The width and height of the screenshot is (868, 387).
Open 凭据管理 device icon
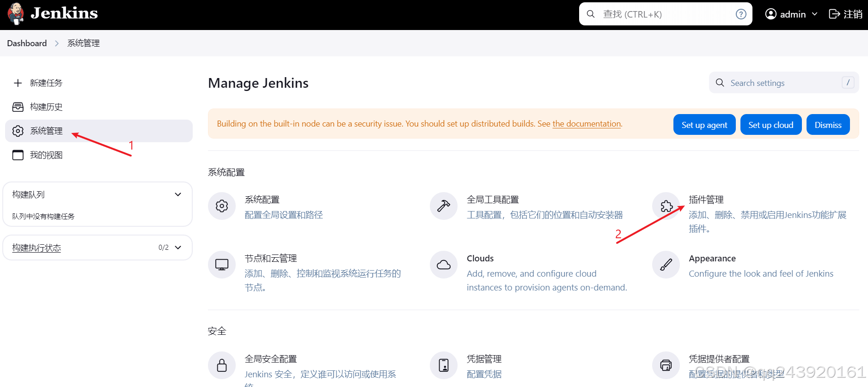tap(444, 365)
